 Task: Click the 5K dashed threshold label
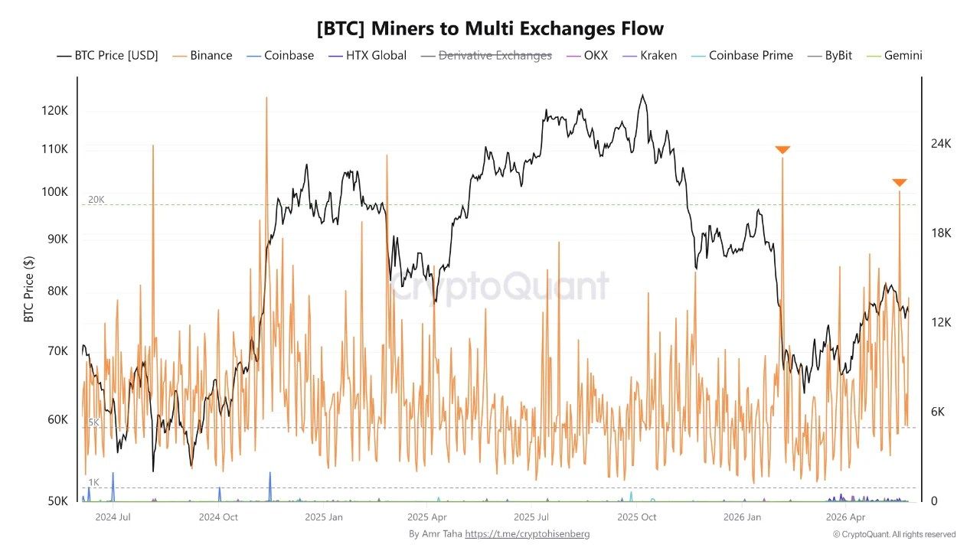coord(93,422)
